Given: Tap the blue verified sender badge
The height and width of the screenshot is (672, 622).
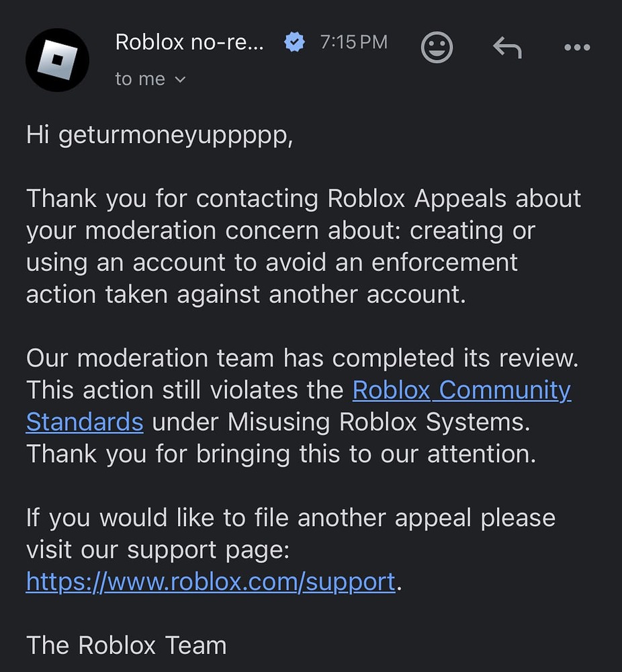Looking at the screenshot, I should pyautogui.click(x=294, y=42).
